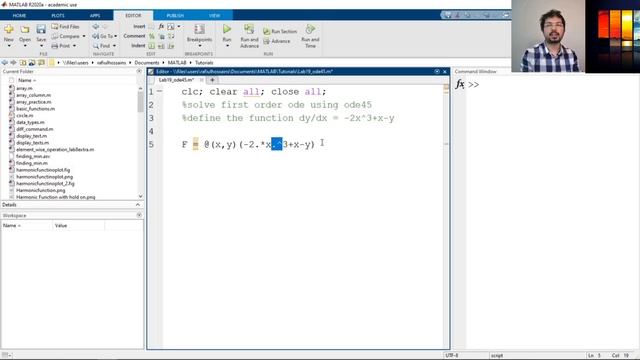Viewport: 640px width, 360px height.
Task: Click Tutorials in the folder path
Action: coord(204,63)
